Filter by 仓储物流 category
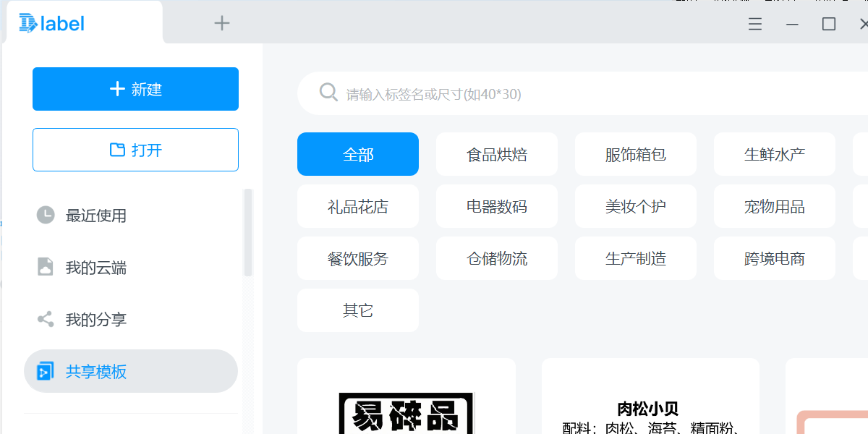The image size is (868, 434). 497,258
